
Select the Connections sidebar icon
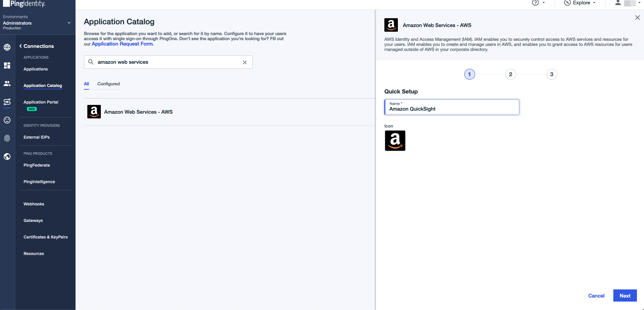click(x=7, y=102)
